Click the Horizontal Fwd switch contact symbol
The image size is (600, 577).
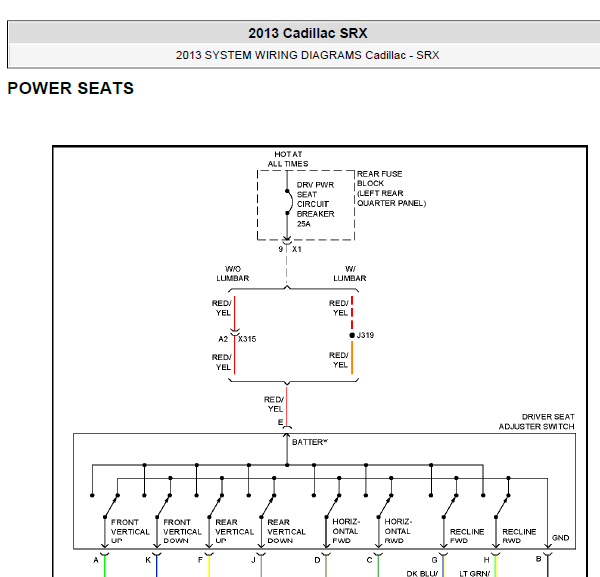point(333,506)
